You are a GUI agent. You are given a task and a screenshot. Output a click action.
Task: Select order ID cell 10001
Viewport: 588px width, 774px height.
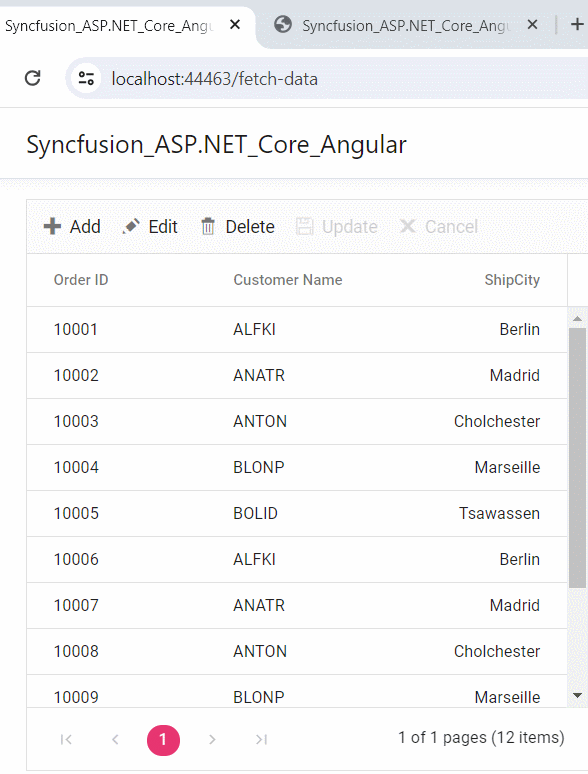(x=76, y=329)
